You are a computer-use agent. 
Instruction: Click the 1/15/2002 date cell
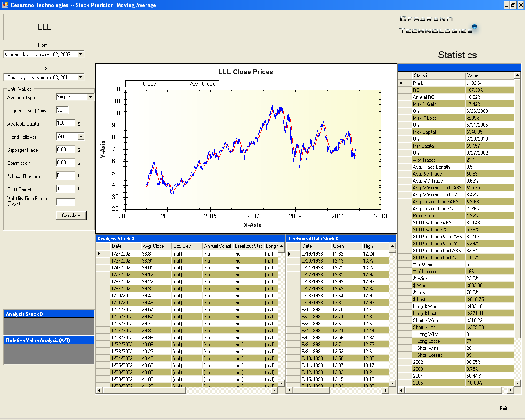click(126, 317)
